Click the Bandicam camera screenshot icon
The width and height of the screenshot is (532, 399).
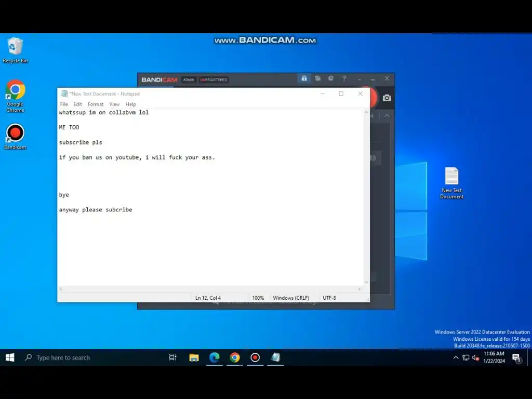387,98
